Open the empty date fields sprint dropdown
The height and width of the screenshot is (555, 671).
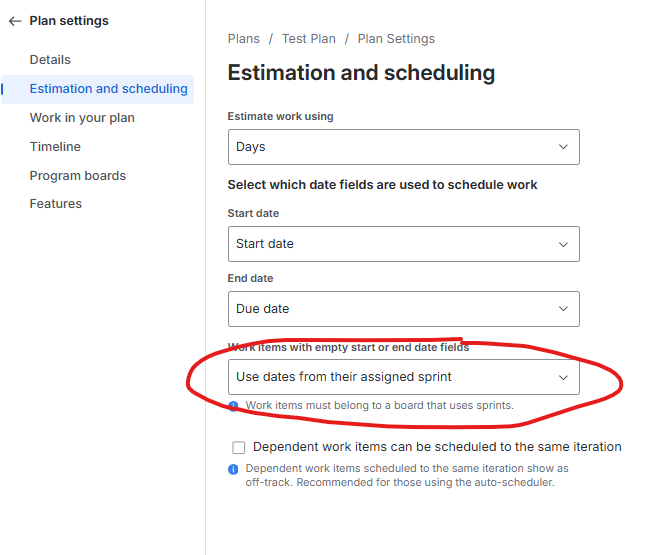(x=403, y=377)
